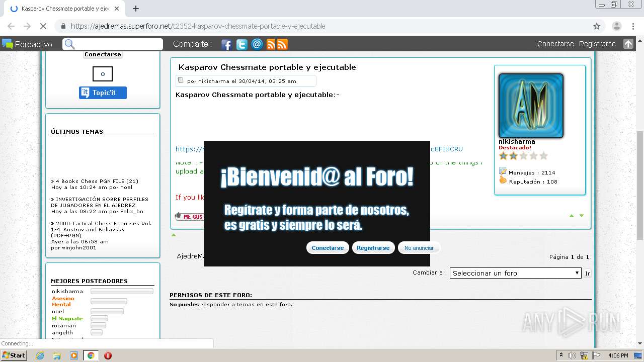Image resolution: width=644 pixels, height=362 pixels.
Task: Click nikisharma's AM avatar image
Action: click(531, 106)
